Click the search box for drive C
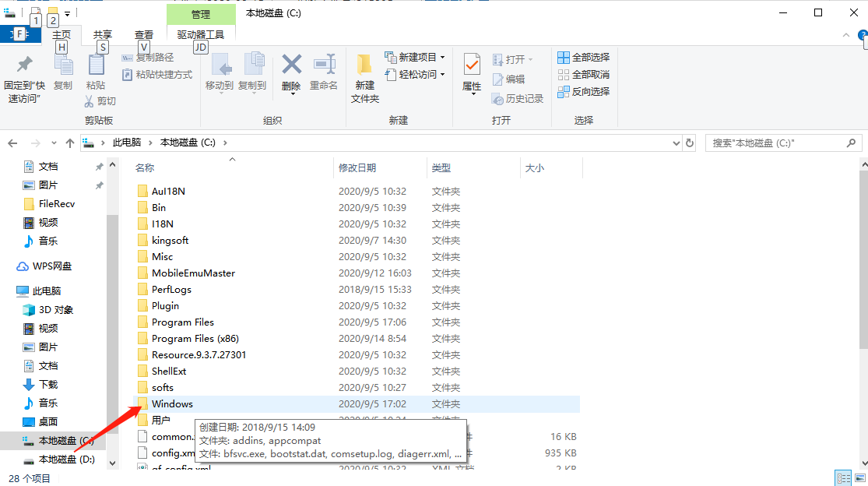Image resolution: width=868 pixels, height=486 pixels. pyautogui.click(x=778, y=143)
